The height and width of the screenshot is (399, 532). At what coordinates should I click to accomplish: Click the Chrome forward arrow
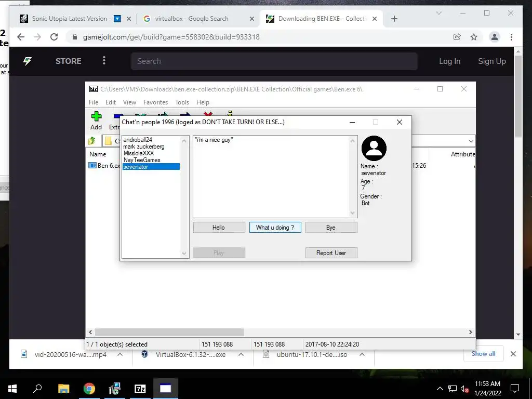coord(37,37)
